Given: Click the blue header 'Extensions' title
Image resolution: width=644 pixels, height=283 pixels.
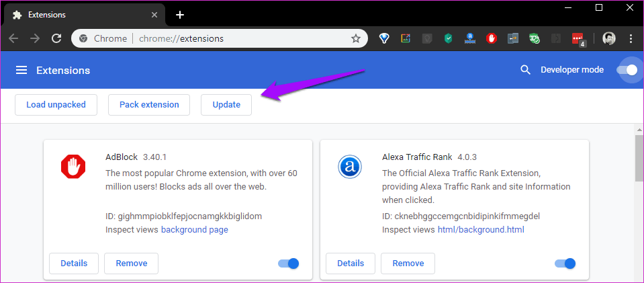Looking at the screenshot, I should 63,71.
